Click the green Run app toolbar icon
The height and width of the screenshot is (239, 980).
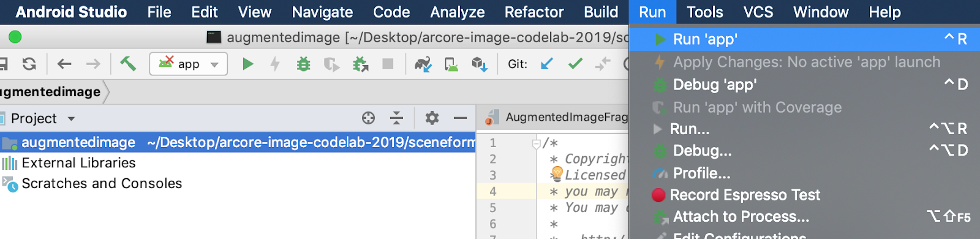coord(247,64)
